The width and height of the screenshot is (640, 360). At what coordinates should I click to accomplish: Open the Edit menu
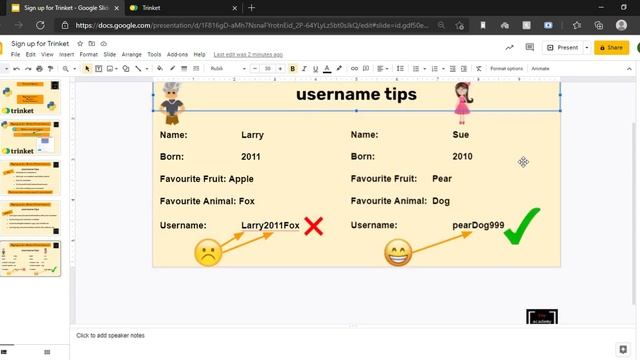click(x=31, y=54)
